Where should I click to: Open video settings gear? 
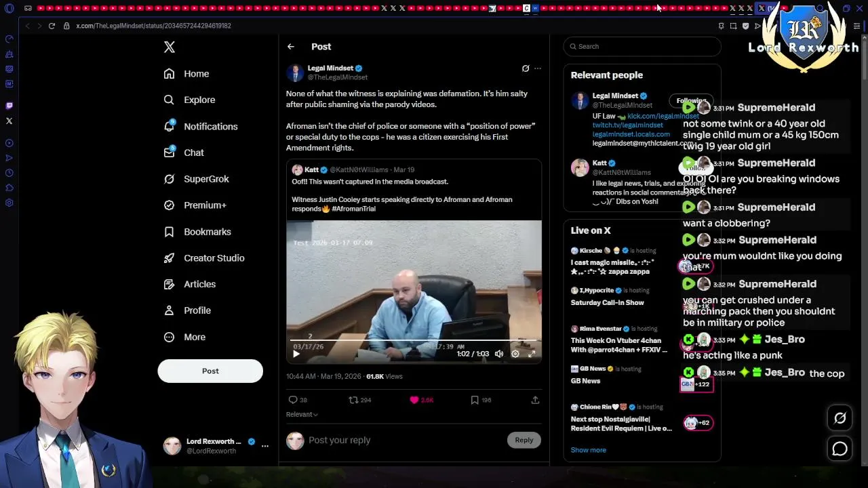click(515, 354)
